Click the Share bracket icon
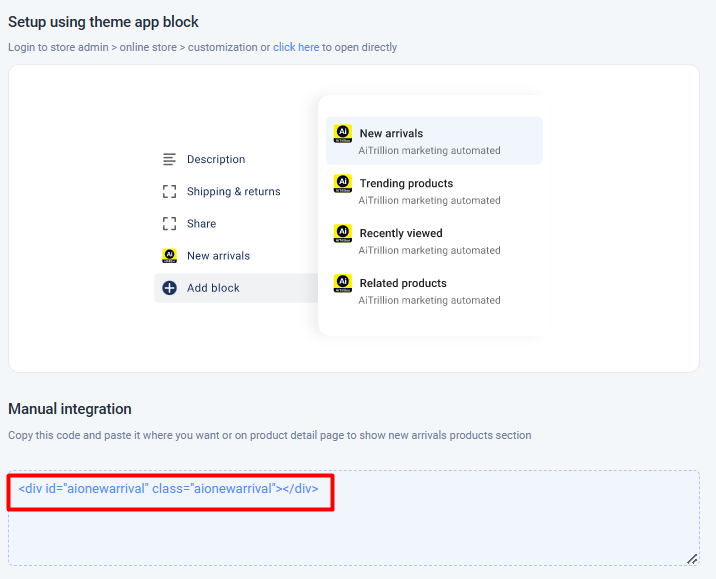The height and width of the screenshot is (579, 716). tap(169, 223)
